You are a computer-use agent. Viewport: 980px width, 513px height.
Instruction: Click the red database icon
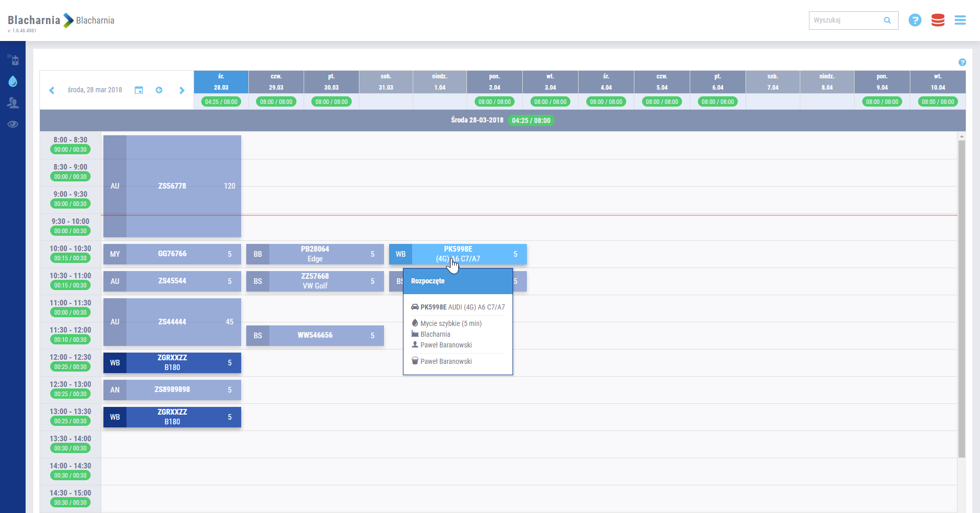(x=938, y=20)
